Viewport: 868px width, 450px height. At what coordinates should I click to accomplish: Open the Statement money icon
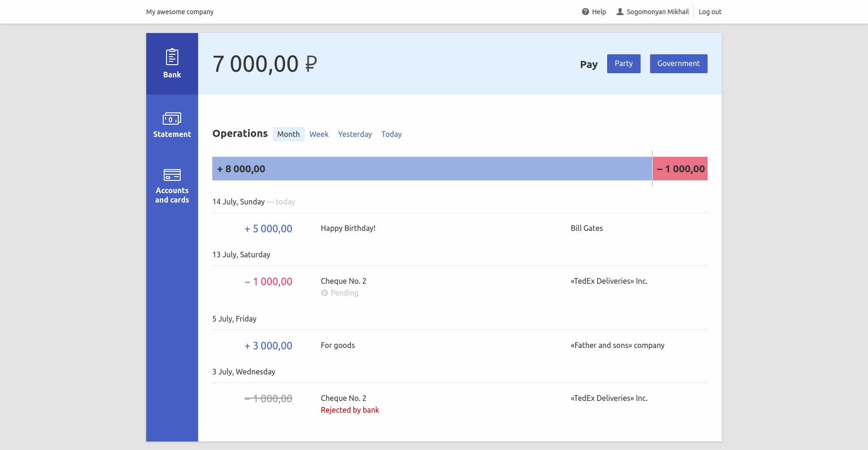(x=172, y=118)
